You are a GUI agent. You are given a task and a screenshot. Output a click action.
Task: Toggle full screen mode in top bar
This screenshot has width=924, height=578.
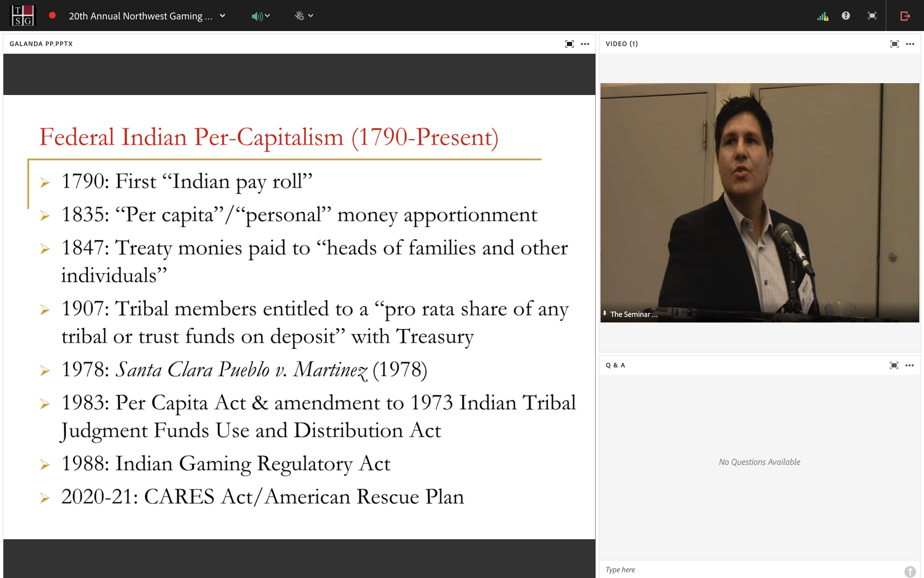[872, 16]
